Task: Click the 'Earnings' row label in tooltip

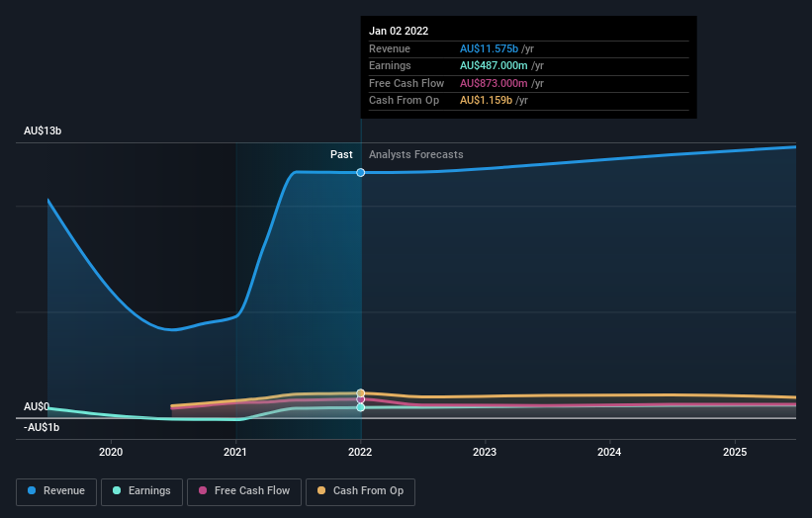Action: 390,65
